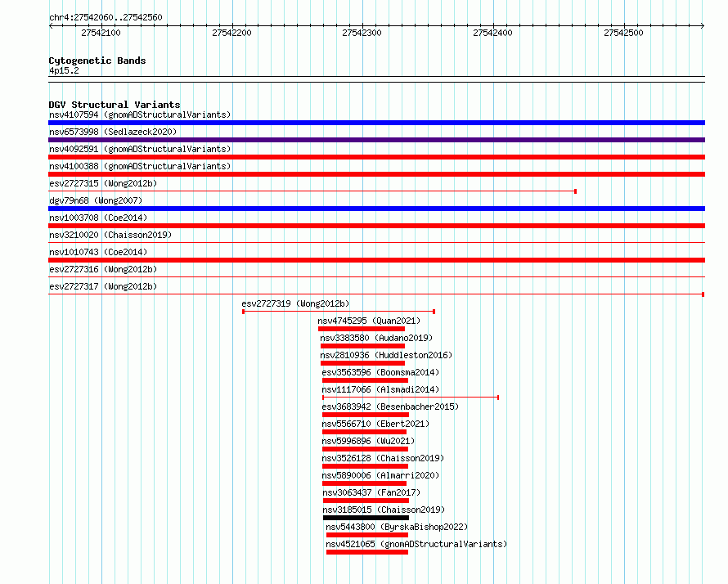Click the chr4:27542060..27542560 region label

[106, 17]
